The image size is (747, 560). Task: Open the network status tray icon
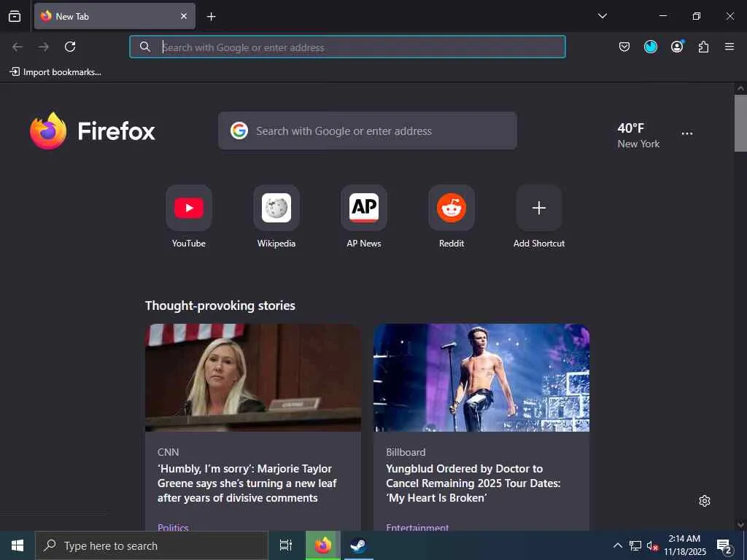(x=635, y=545)
